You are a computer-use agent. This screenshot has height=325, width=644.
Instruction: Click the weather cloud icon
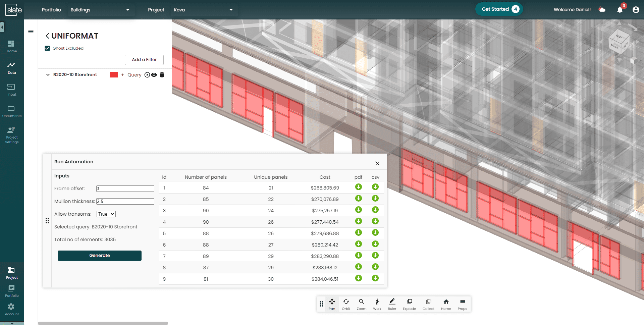[602, 9]
